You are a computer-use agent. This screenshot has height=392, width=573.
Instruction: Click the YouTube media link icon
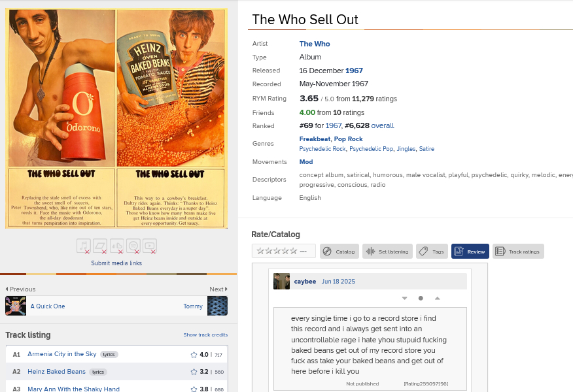point(150,246)
